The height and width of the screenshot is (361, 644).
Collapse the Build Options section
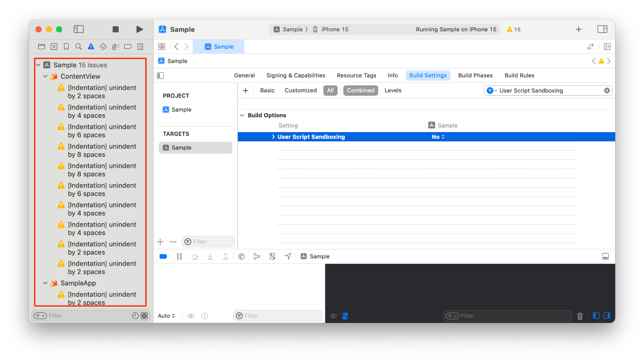click(242, 116)
